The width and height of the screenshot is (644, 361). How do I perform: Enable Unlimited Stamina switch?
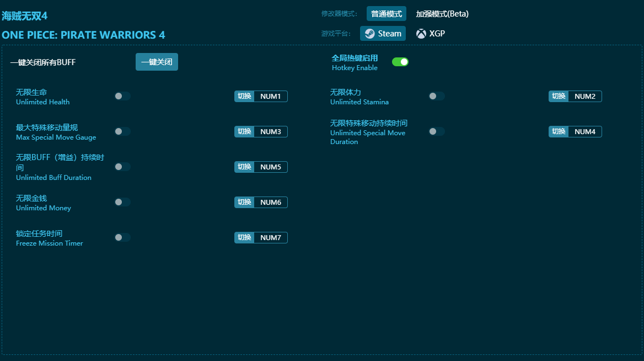436,96
